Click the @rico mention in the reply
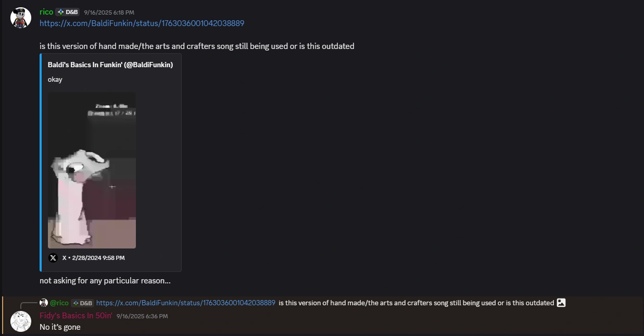 point(59,303)
